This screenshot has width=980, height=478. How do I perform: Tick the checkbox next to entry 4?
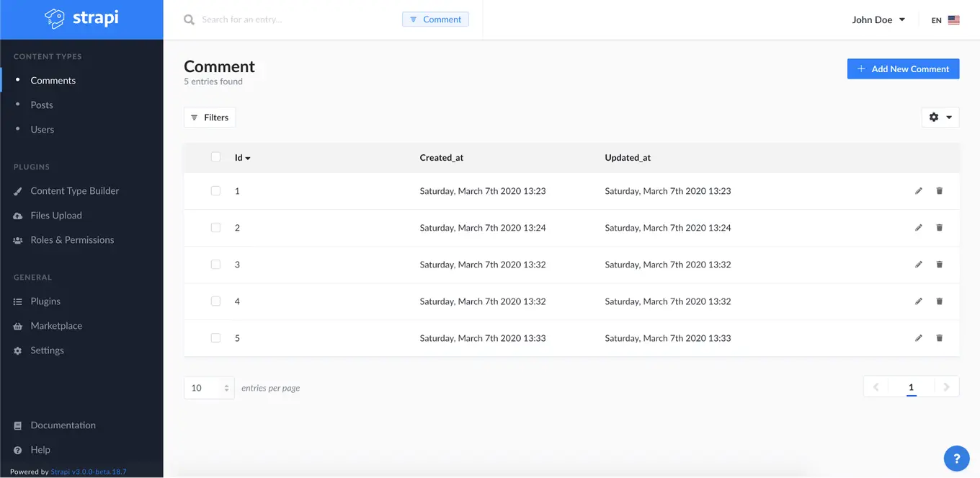tap(215, 301)
